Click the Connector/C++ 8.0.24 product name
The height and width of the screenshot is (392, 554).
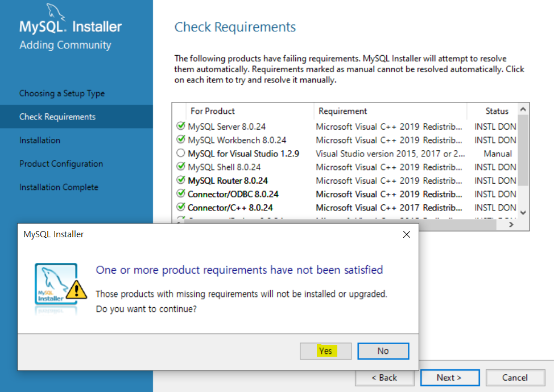pos(230,208)
